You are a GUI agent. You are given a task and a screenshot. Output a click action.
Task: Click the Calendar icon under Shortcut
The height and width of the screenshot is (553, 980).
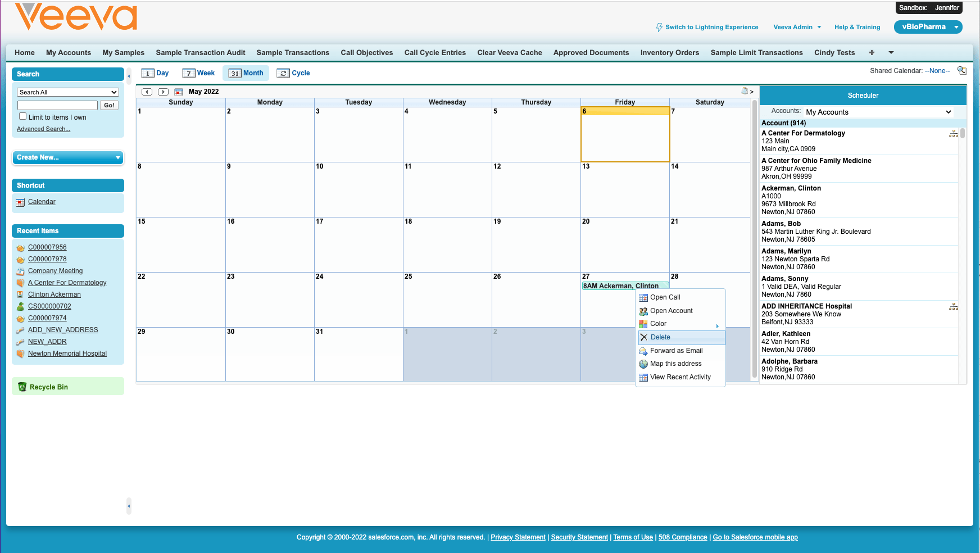tap(20, 202)
